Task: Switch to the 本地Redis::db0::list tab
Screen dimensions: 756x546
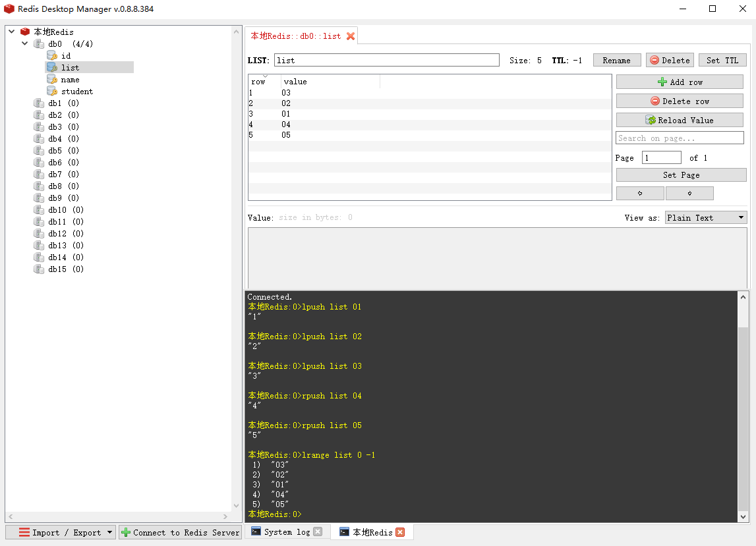Action: (x=295, y=36)
